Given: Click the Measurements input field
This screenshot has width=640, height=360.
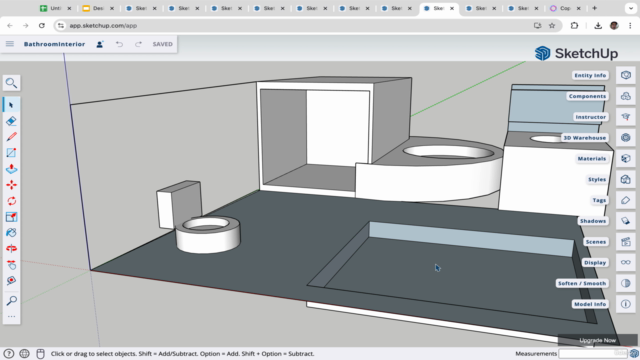Looking at the screenshot, I should [x=593, y=353].
